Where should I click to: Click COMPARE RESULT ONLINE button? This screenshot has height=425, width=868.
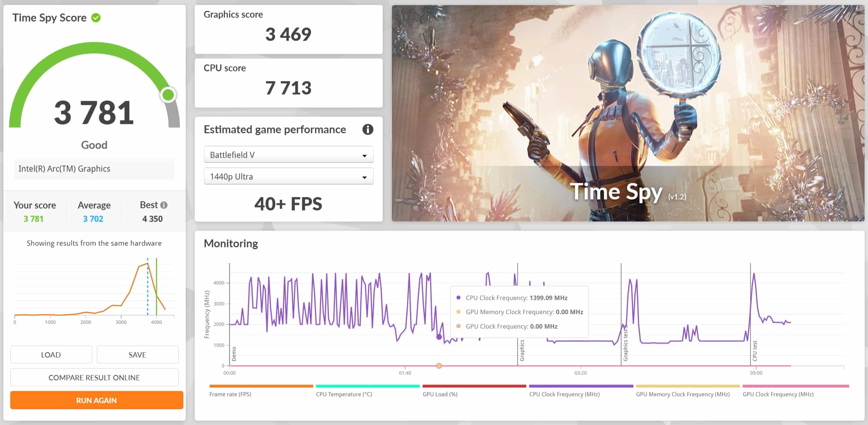(x=94, y=377)
